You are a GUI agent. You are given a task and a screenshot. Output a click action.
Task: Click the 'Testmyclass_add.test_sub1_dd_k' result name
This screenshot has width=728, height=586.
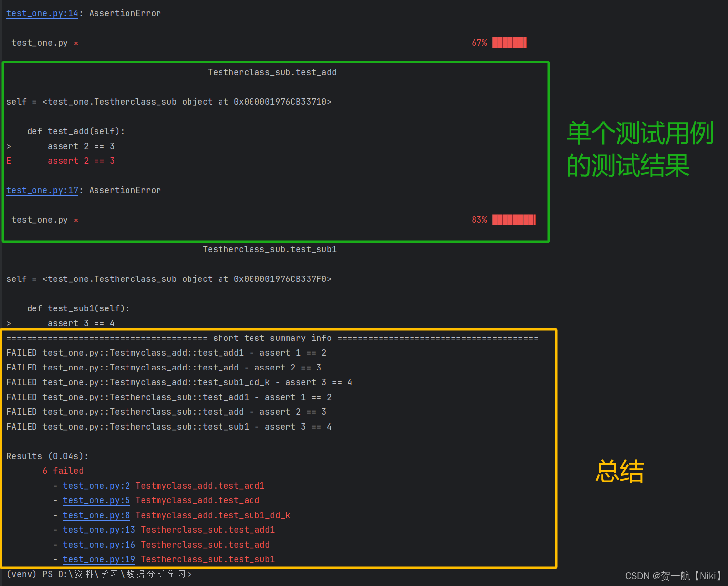(x=213, y=515)
